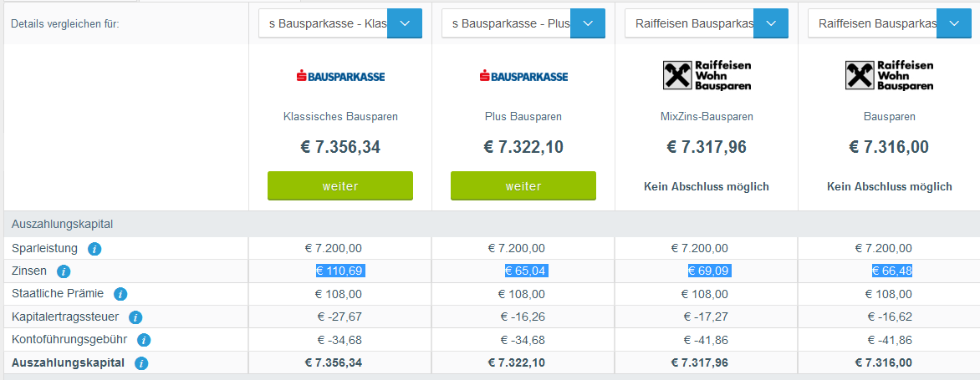Click the Klassisches Bausparen product name
Viewport: 980px width, 380px height.
[x=340, y=117]
